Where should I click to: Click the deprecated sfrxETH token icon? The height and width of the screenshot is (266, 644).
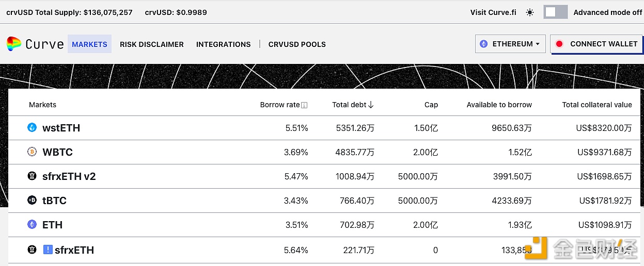(32, 250)
